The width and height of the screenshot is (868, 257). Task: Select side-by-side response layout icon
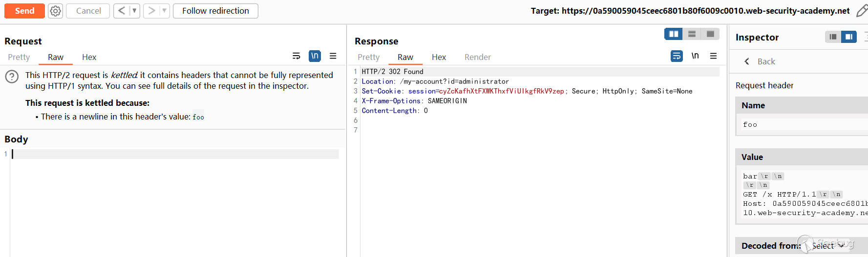pyautogui.click(x=674, y=34)
